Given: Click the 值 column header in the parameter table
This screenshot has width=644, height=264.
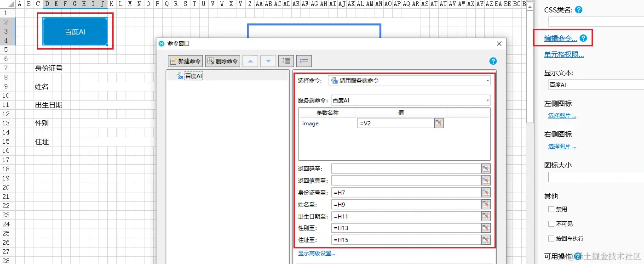Looking at the screenshot, I should click(401, 112).
